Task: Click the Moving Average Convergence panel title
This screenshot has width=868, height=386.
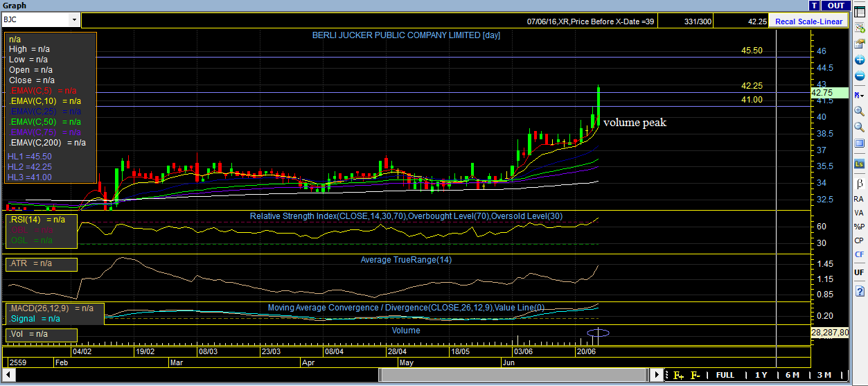Action: [x=407, y=308]
